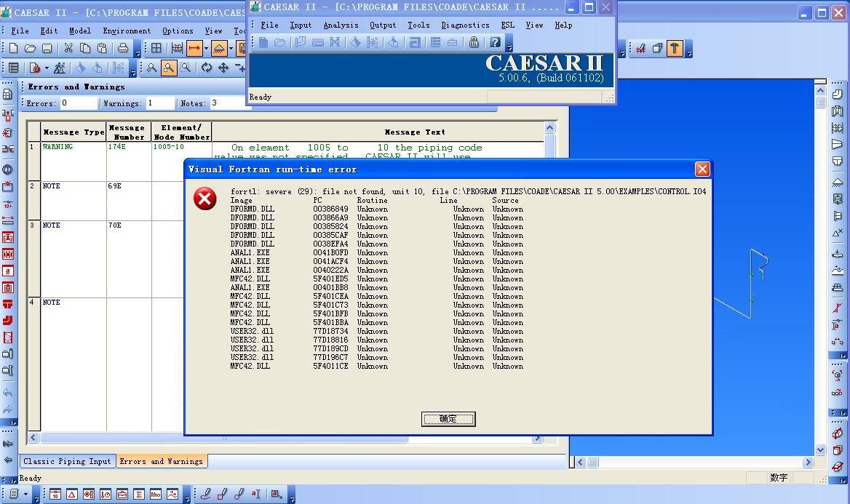The image size is (850, 504).
Task: Click left scroll arrow of messages table
Action: 33,438
